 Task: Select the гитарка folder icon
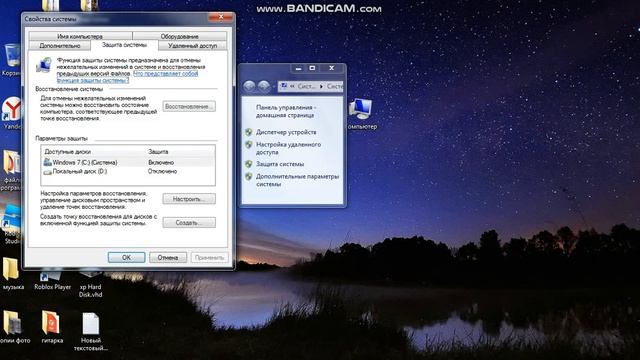coord(52,327)
